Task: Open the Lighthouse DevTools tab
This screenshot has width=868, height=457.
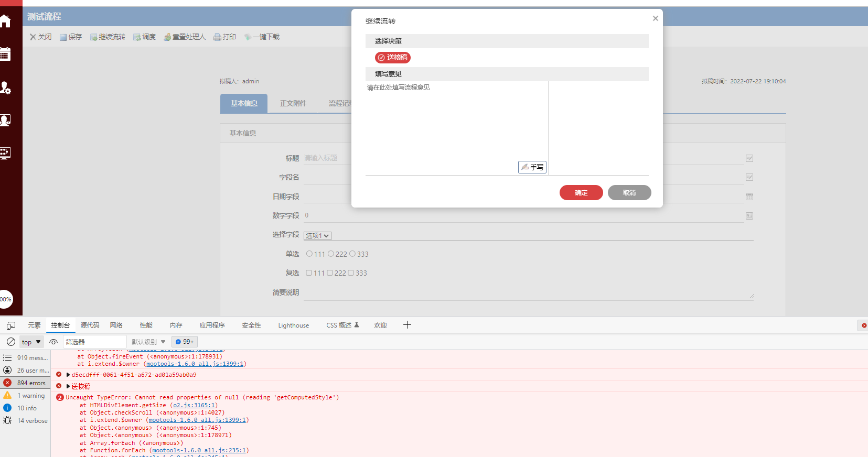Action: pyautogui.click(x=294, y=325)
